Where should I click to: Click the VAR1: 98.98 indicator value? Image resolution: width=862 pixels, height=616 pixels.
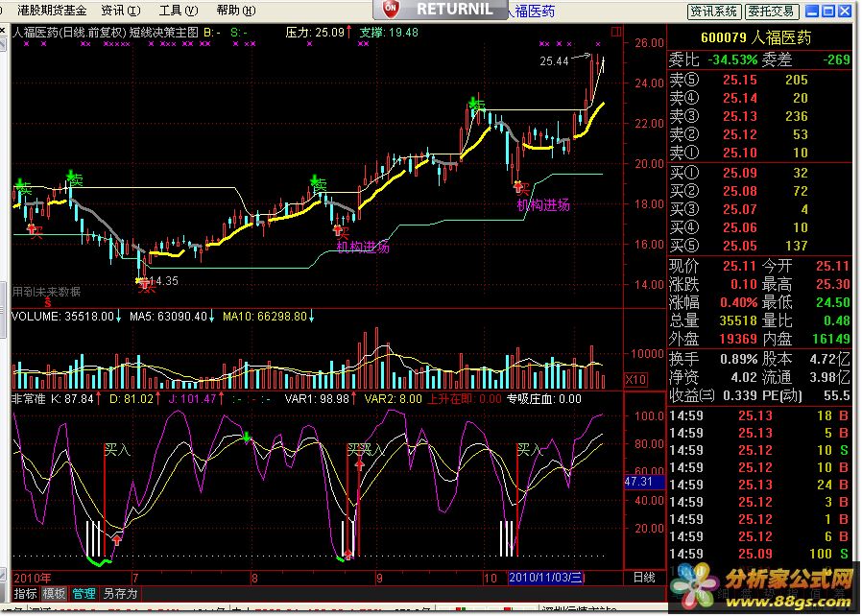click(320, 399)
